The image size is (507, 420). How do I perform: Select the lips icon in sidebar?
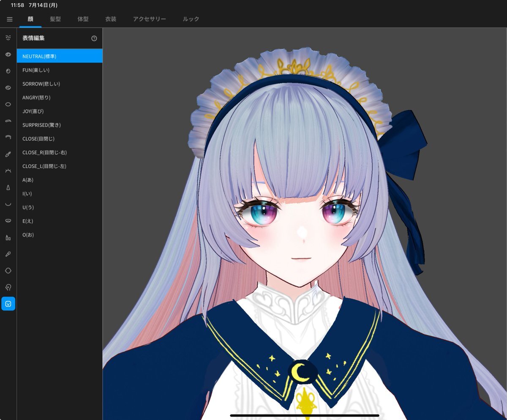click(x=8, y=221)
